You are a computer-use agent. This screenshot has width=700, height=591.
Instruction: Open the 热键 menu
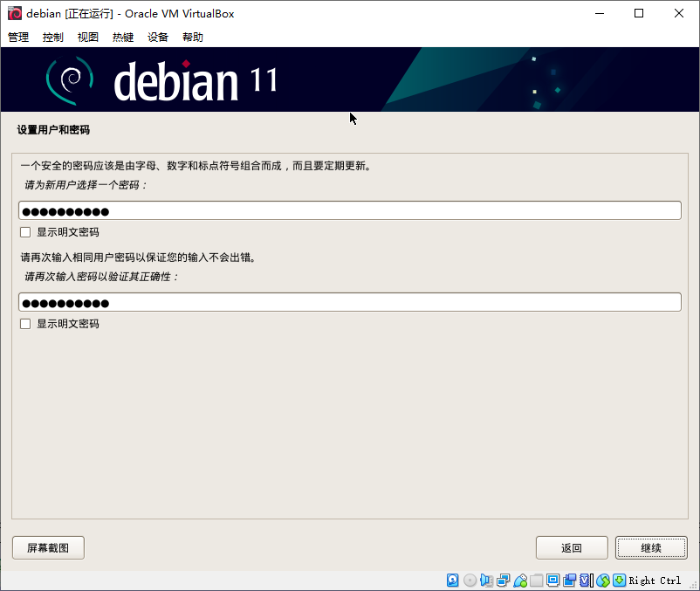tap(123, 37)
